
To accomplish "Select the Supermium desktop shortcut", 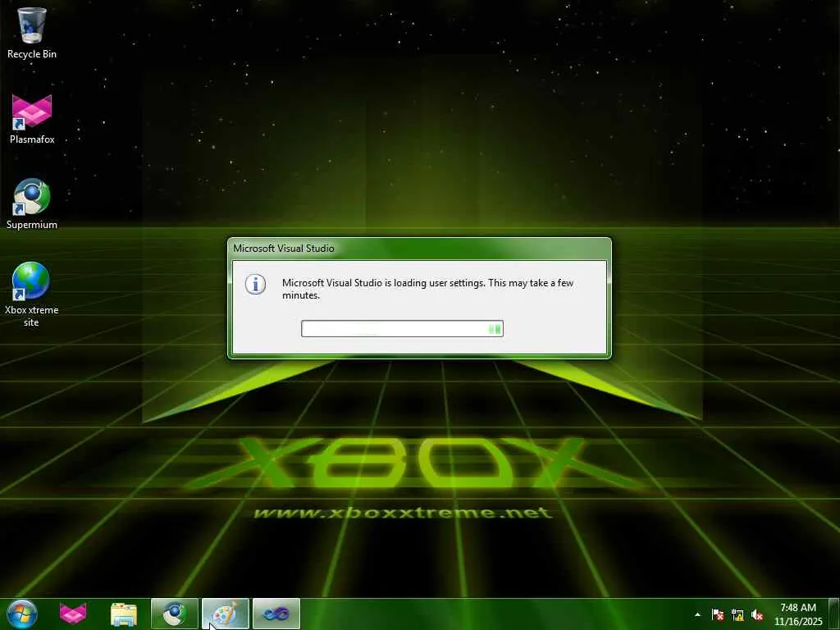I will 32,204.
